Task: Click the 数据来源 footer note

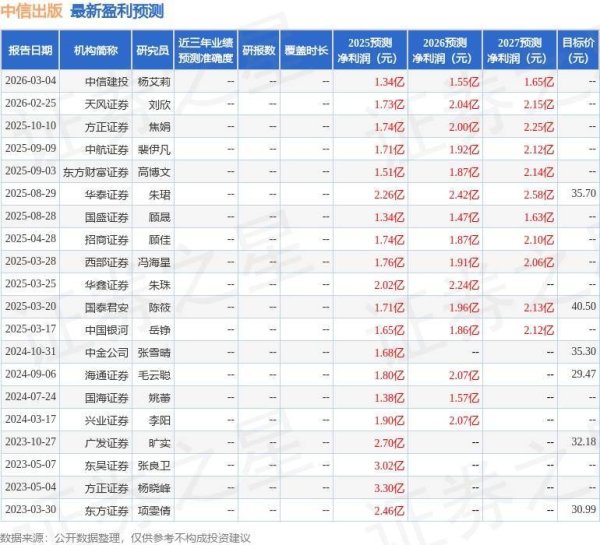Action: [125, 538]
